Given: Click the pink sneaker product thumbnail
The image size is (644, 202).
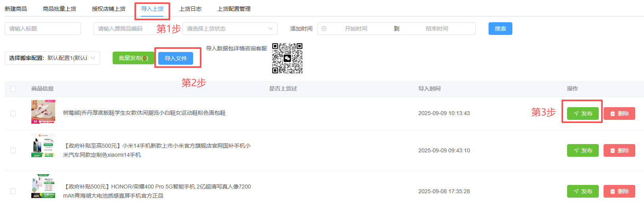Looking at the screenshot, I should tap(43, 112).
